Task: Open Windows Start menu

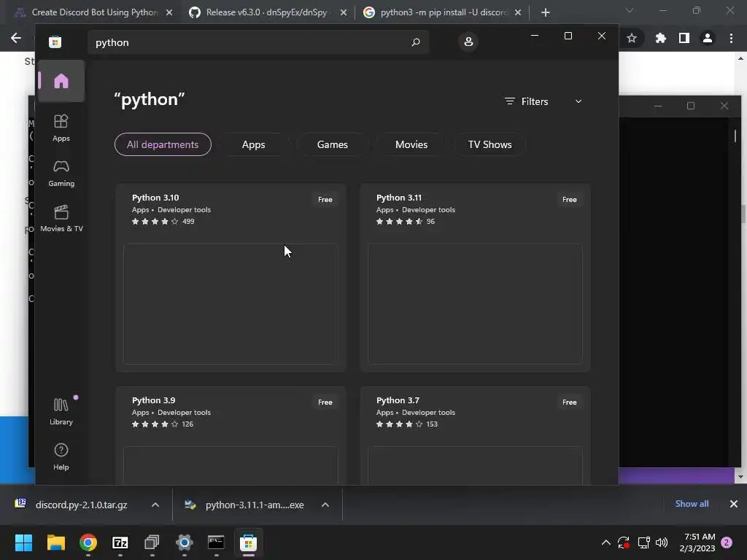Action: [23, 542]
